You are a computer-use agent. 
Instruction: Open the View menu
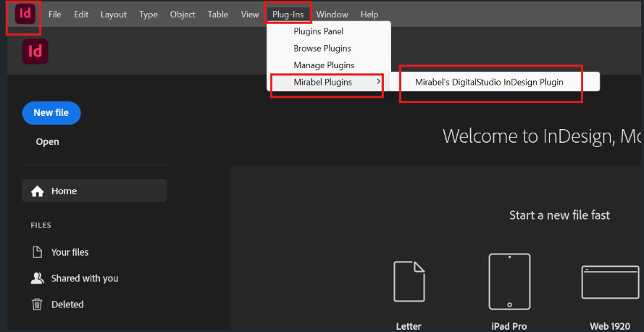250,14
